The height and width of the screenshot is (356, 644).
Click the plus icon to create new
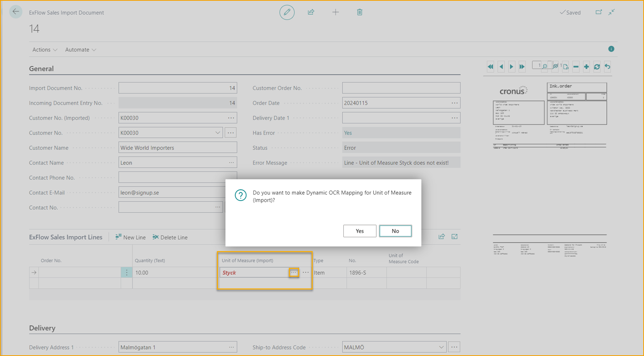pos(335,12)
